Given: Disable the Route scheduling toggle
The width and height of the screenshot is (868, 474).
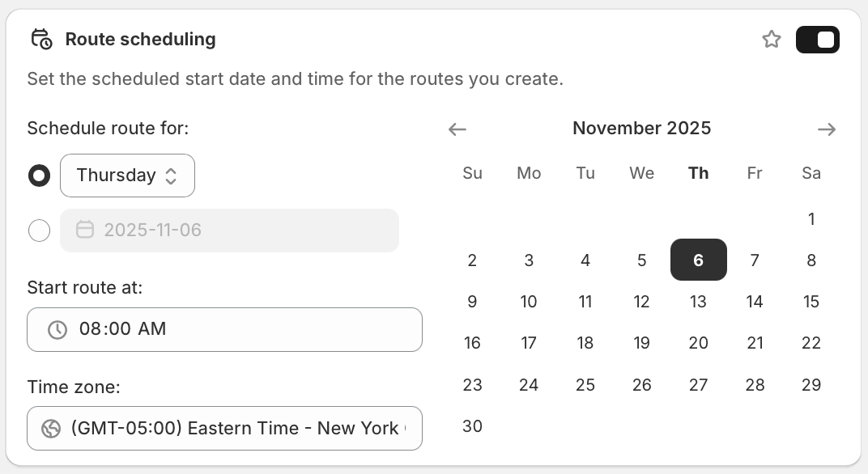Looking at the screenshot, I should coord(817,40).
